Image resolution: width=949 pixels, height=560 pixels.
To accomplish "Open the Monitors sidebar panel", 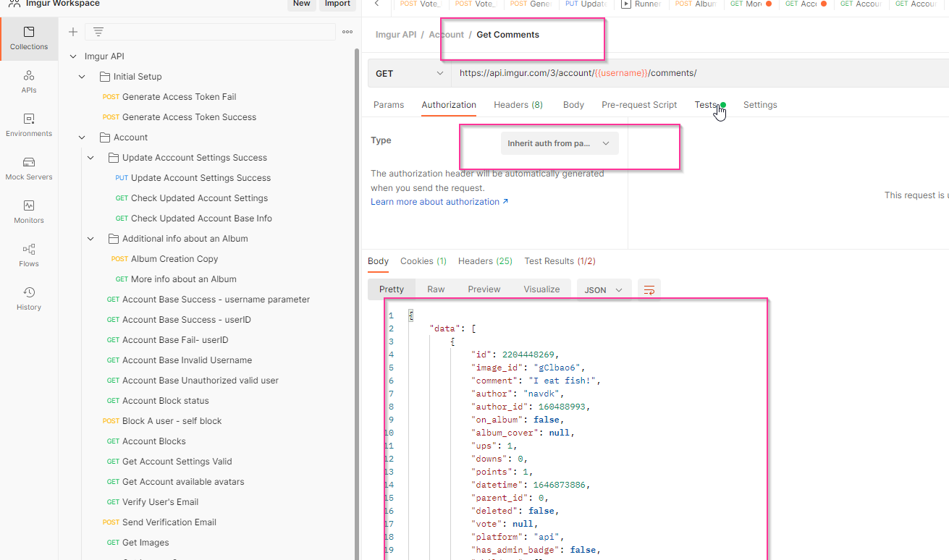I will click(x=29, y=212).
